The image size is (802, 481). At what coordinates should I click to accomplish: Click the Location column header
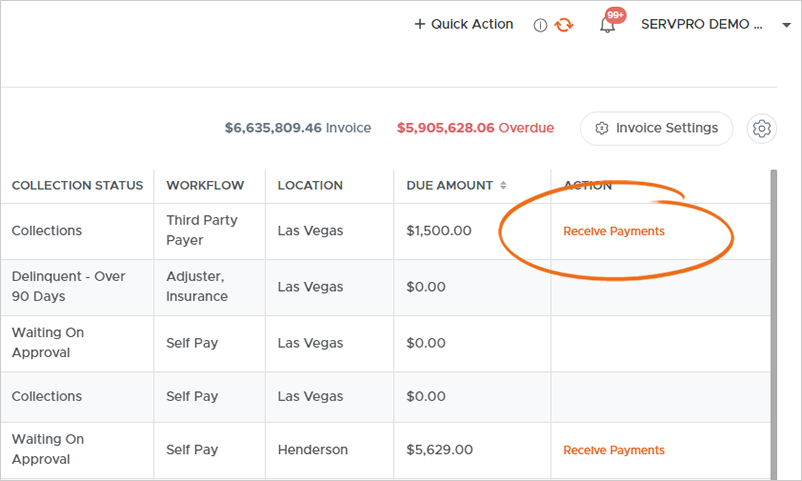310,185
